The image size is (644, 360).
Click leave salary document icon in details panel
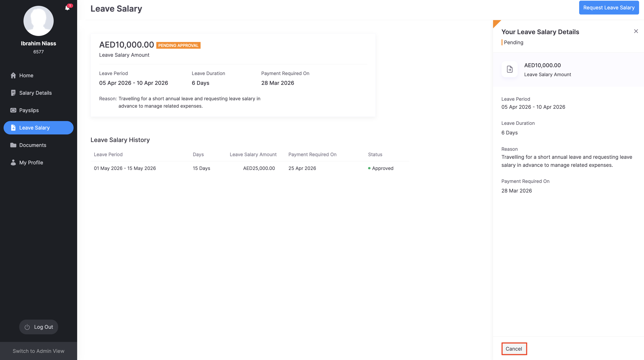coord(510,69)
